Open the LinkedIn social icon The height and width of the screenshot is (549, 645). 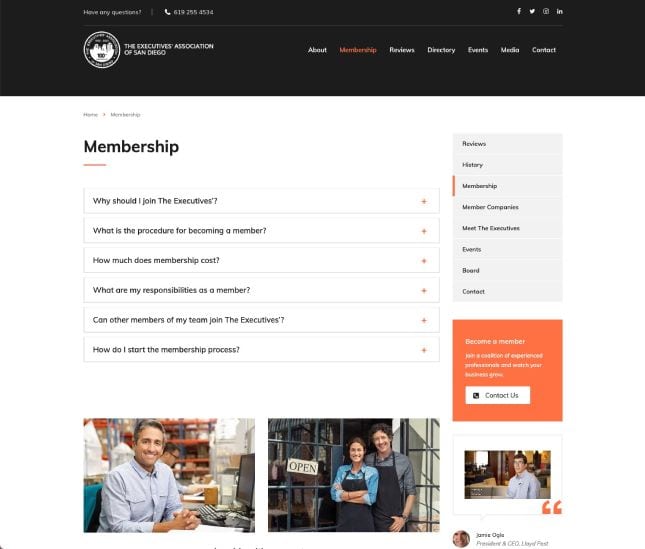pyautogui.click(x=559, y=11)
